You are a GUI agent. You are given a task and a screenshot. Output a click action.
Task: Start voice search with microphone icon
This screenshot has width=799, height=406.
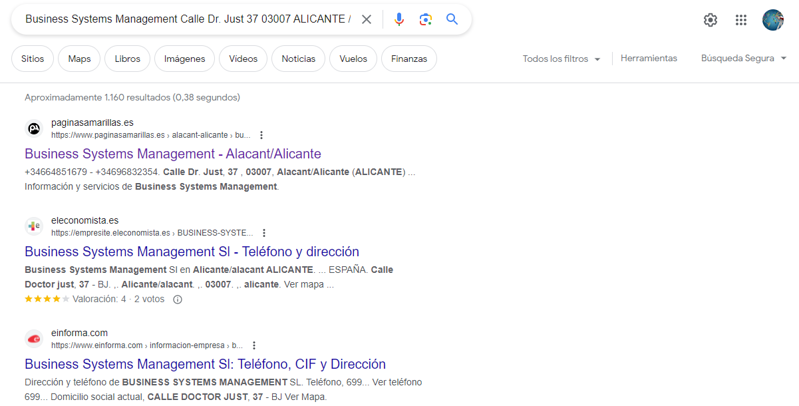pos(399,19)
